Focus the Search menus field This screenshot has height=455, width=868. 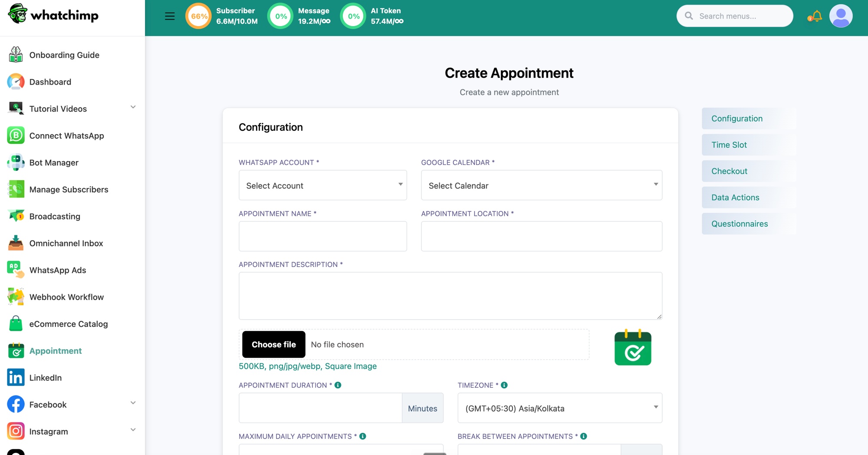tap(735, 16)
